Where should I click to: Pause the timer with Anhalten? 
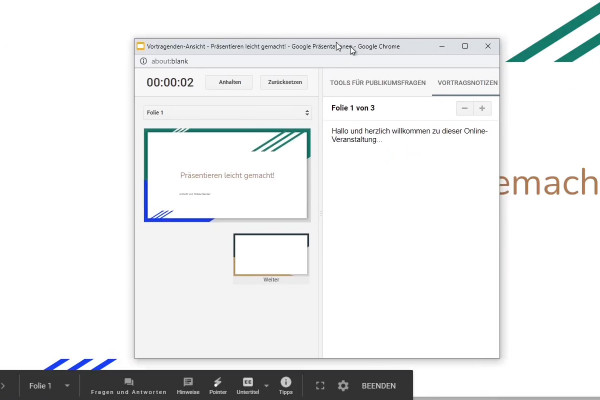[x=229, y=82]
